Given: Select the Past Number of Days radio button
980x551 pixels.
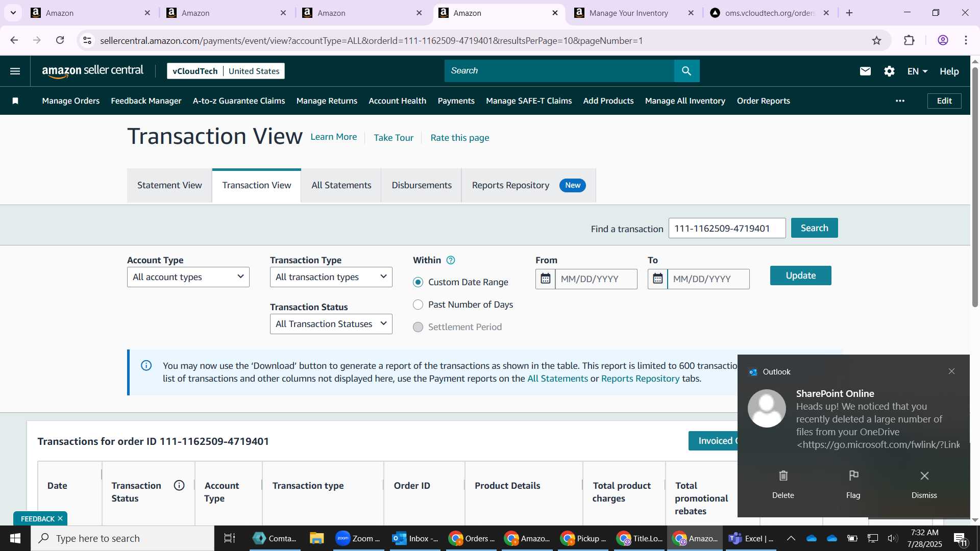Looking at the screenshot, I should pyautogui.click(x=418, y=305).
